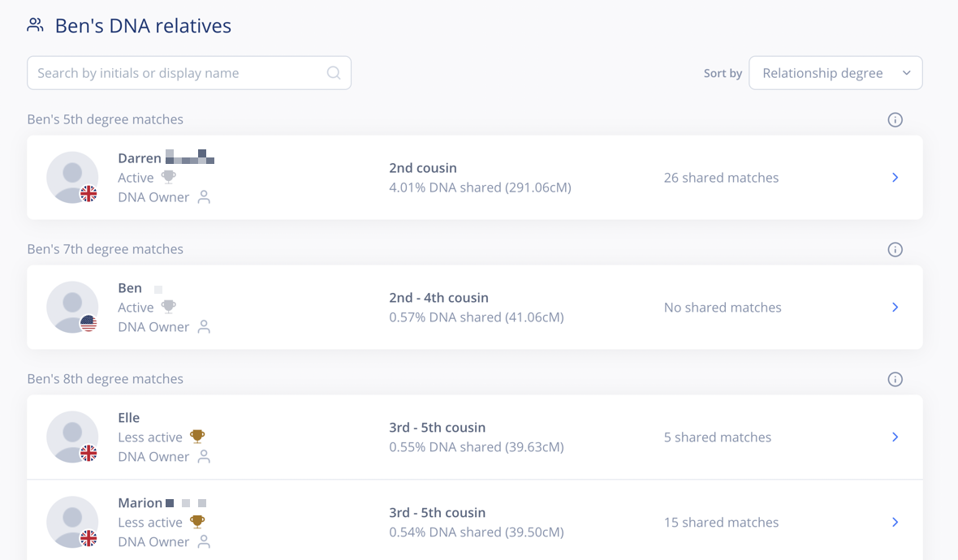This screenshot has width=958, height=560.
Task: Click Darren's silver trophy activity icon
Action: click(x=169, y=177)
